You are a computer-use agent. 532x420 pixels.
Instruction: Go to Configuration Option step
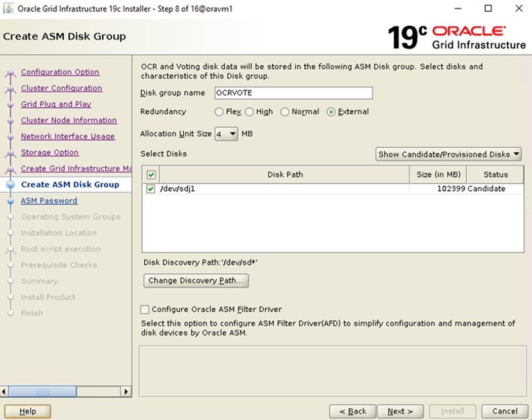pyautogui.click(x=60, y=72)
